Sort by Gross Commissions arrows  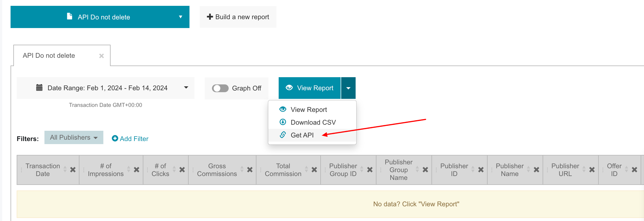pyautogui.click(x=242, y=169)
